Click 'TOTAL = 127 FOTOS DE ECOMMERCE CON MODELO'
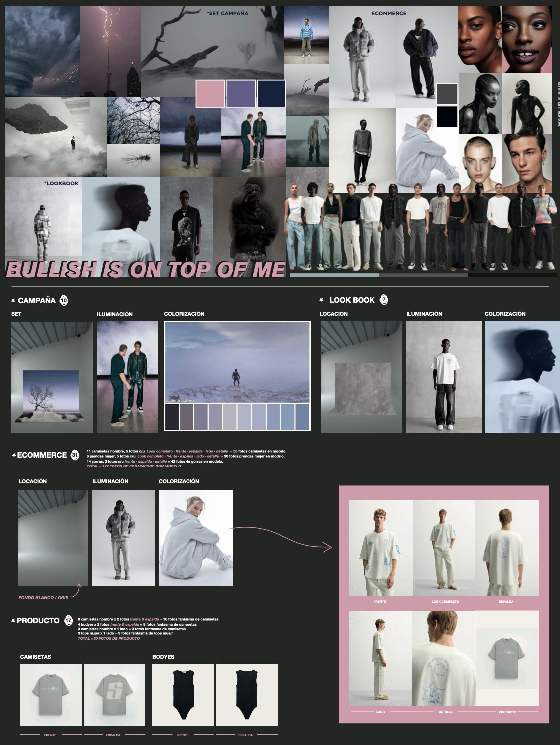Image resolution: width=560 pixels, height=745 pixels. pyautogui.click(x=134, y=466)
